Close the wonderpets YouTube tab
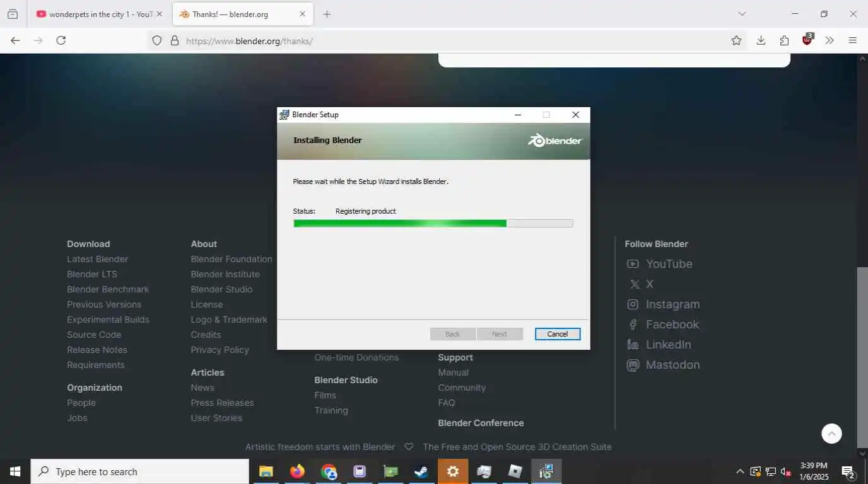 pos(159,14)
